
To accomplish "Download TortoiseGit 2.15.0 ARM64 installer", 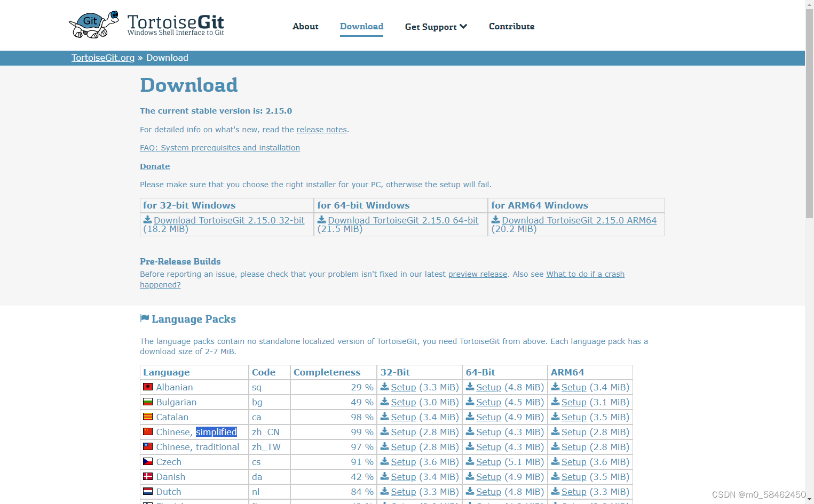I will 579,220.
